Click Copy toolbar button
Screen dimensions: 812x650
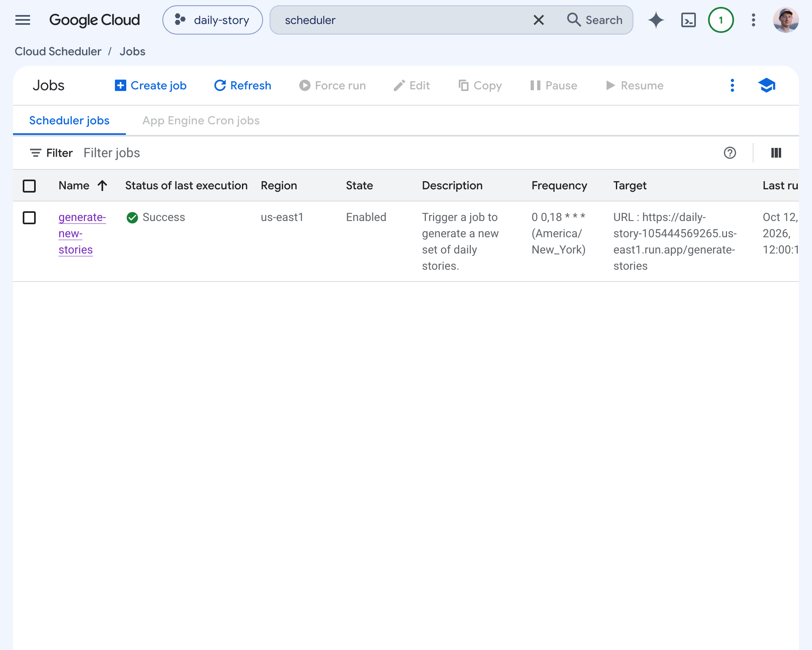pos(480,85)
